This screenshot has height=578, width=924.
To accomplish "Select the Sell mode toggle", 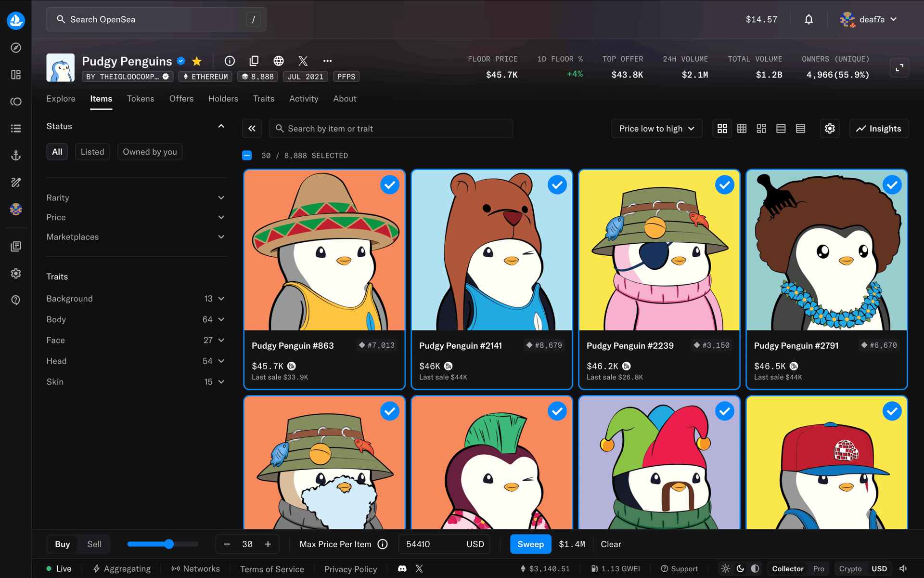I will (94, 544).
